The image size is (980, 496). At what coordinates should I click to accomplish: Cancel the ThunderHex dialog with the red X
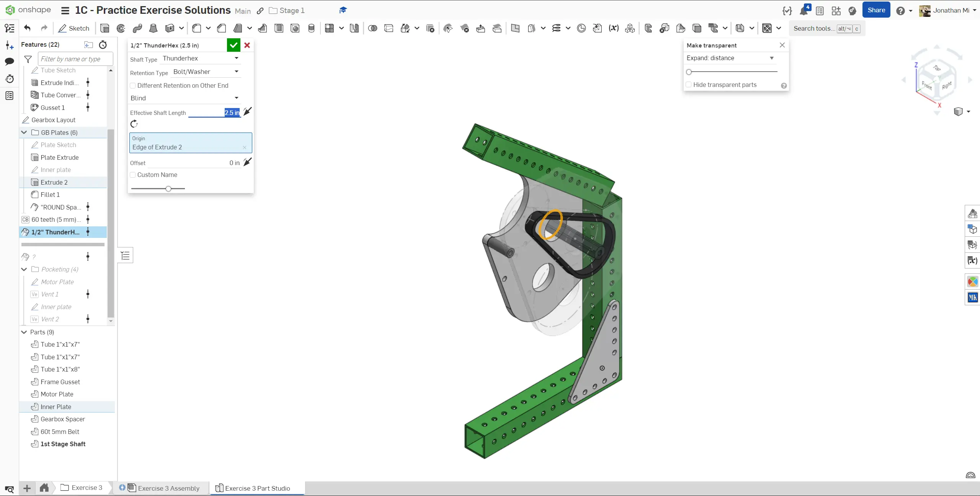coord(247,45)
